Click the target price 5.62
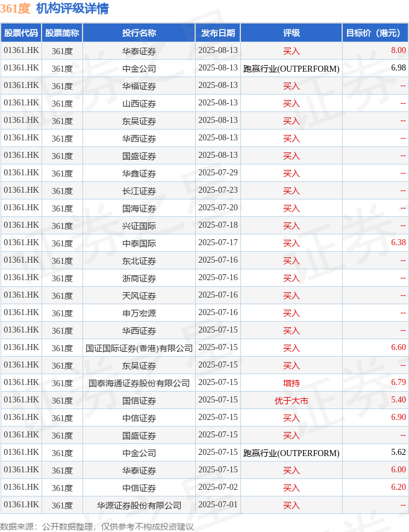 [x=399, y=452]
